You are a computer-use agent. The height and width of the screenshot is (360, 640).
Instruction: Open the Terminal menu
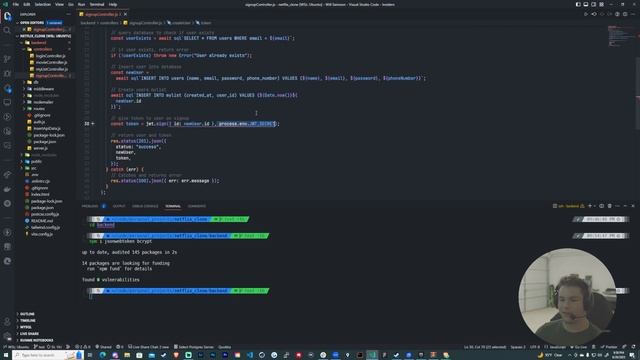click(x=97, y=4)
